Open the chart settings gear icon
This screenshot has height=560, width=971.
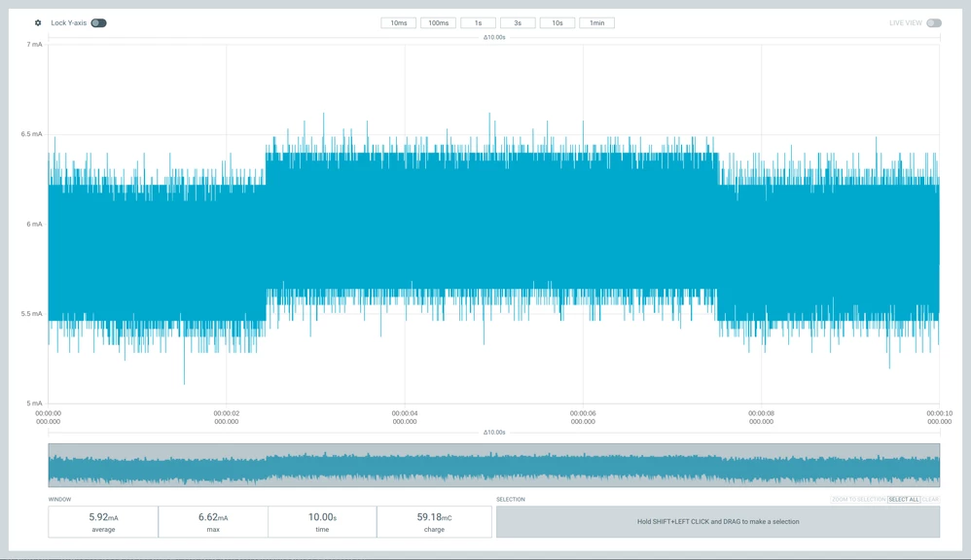(38, 23)
